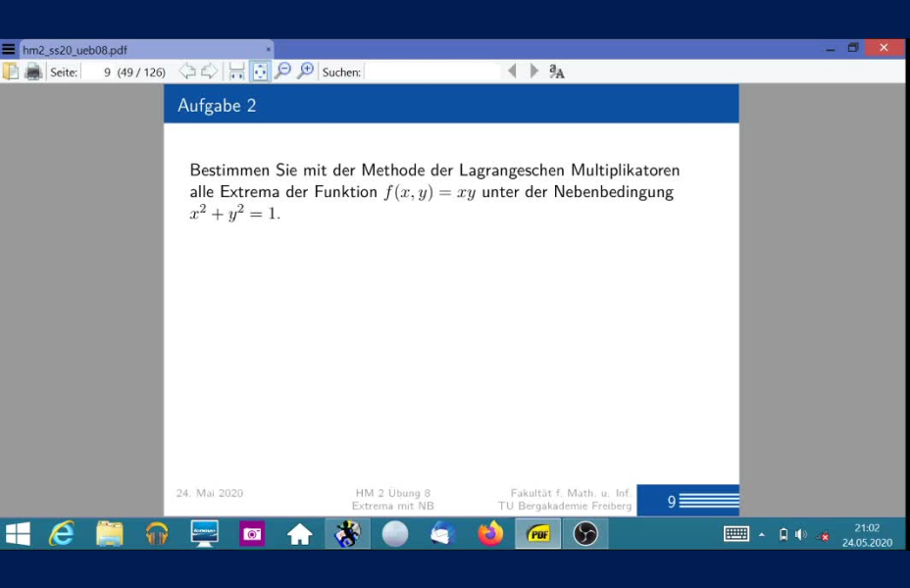Open Firefox from taskbar
The image size is (910, 588).
coord(490,533)
